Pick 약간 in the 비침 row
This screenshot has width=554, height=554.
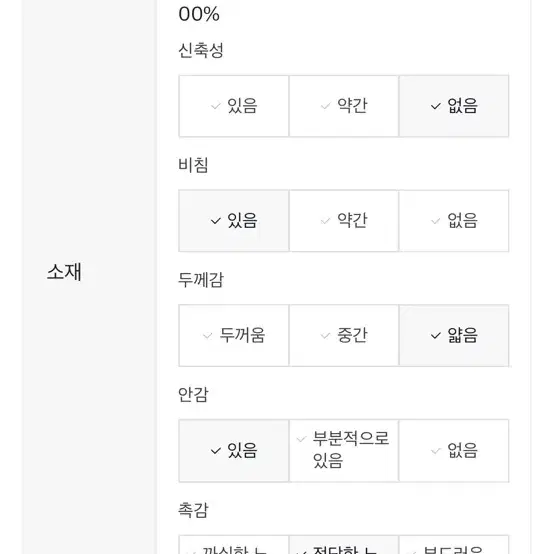click(344, 221)
